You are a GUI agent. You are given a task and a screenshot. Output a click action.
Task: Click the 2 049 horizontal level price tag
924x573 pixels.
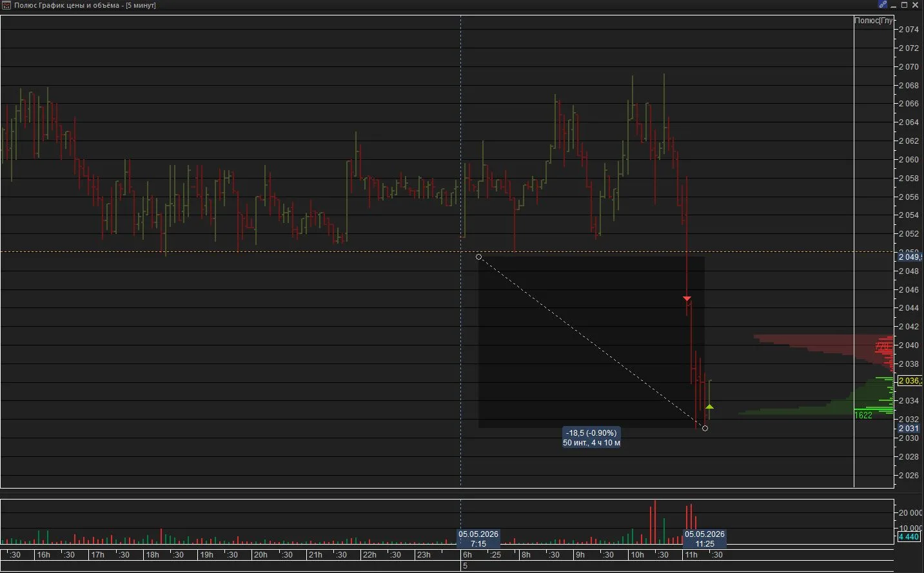pyautogui.click(x=909, y=257)
